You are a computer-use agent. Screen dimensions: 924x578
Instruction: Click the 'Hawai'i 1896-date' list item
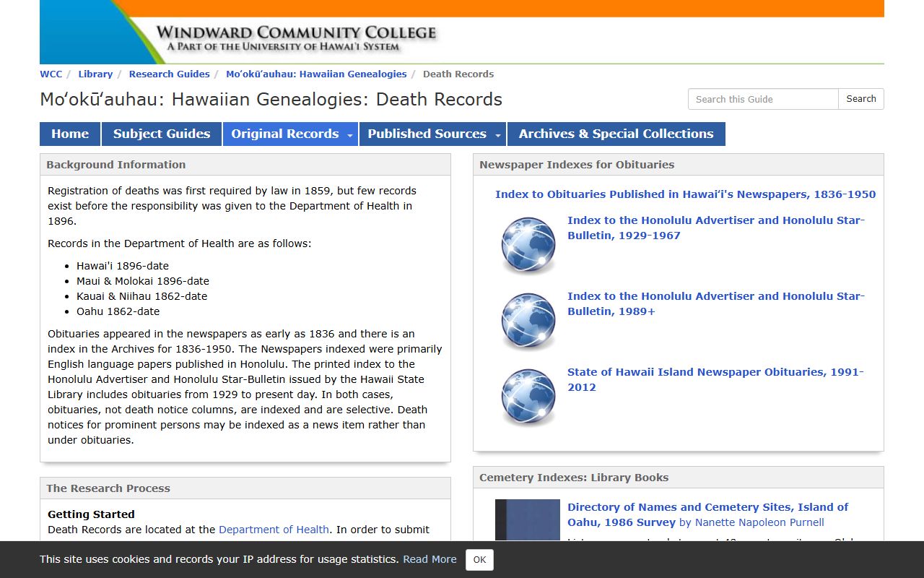point(123,266)
